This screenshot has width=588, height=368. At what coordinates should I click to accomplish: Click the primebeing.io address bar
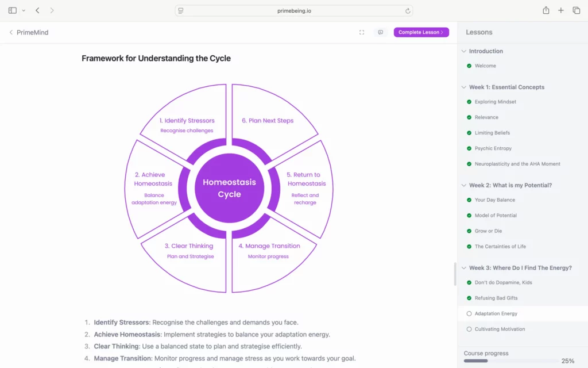[x=293, y=10]
